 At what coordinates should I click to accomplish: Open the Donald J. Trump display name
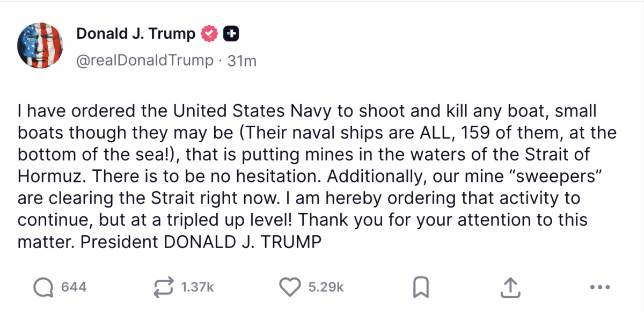click(136, 34)
